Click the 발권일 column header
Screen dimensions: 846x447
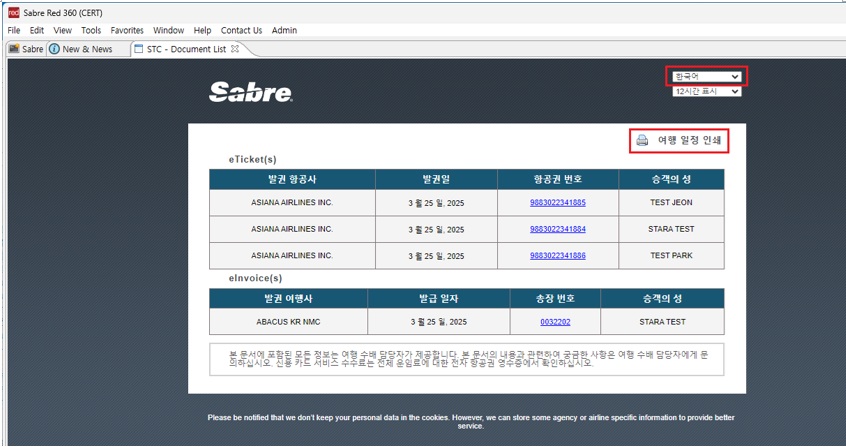click(436, 179)
